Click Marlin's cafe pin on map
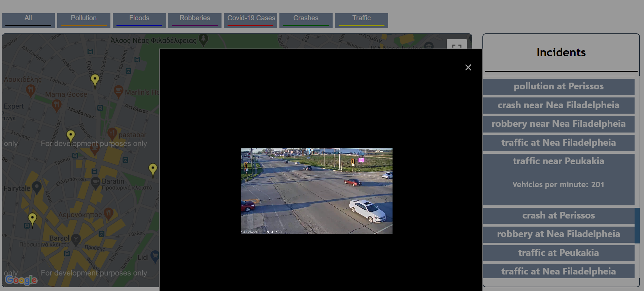644x291 pixels. (x=118, y=91)
